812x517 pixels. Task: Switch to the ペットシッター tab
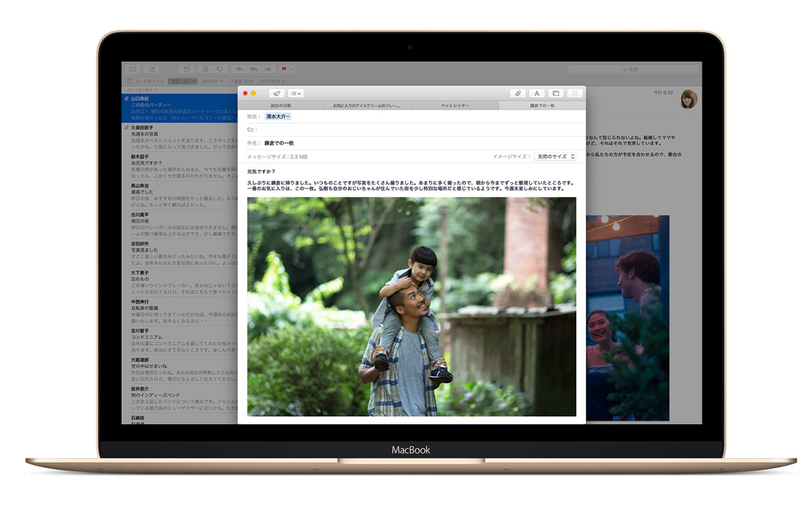pyautogui.click(x=454, y=104)
